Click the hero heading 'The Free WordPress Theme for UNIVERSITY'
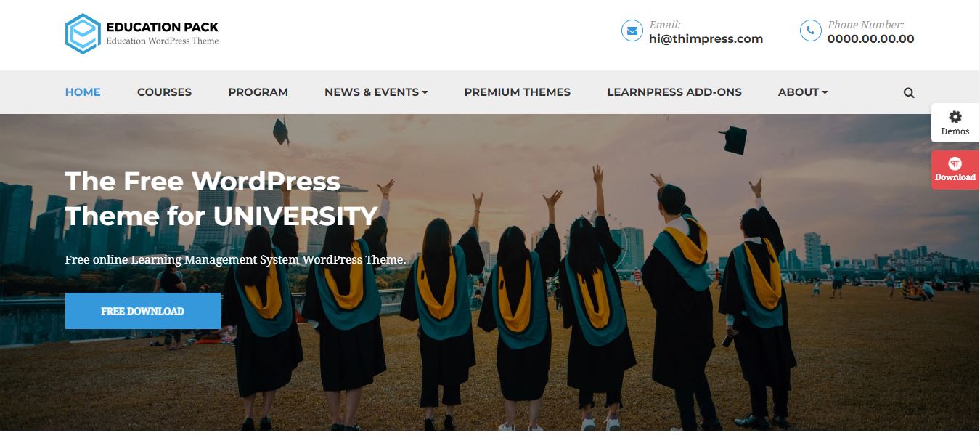The width and height of the screenshot is (980, 446). pyautogui.click(x=221, y=198)
